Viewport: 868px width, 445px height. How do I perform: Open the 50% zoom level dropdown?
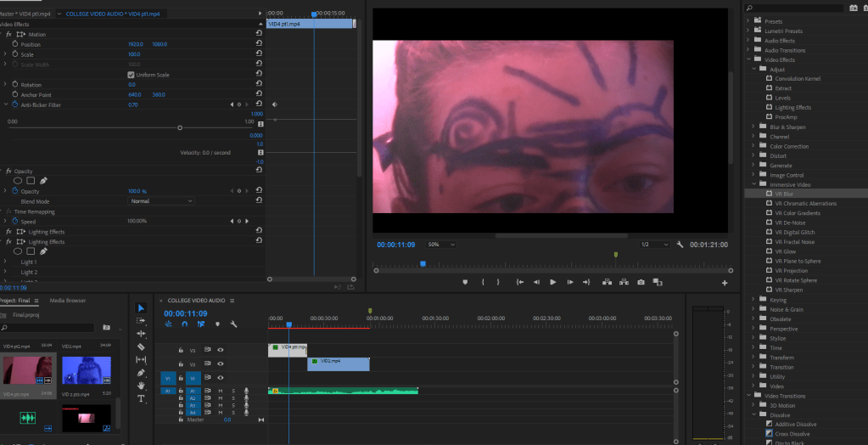coord(440,245)
